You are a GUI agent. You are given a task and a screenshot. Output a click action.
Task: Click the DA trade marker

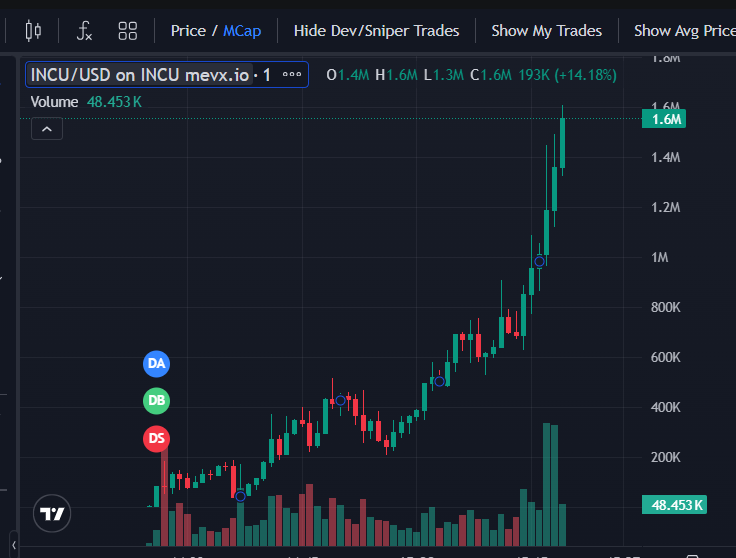[156, 363]
